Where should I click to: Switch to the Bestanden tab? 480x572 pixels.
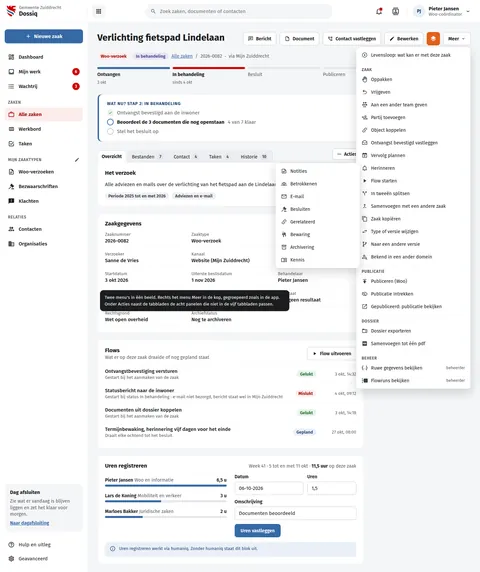click(x=147, y=156)
